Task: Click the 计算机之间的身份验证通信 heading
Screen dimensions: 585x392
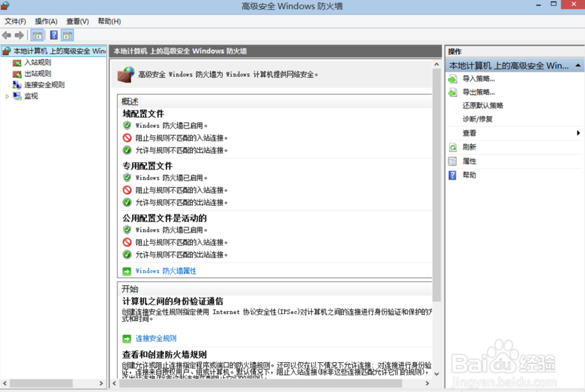Action: [x=173, y=301]
